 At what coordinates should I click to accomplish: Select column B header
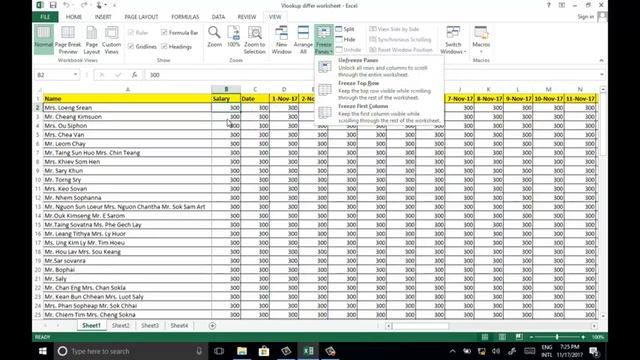click(226, 89)
